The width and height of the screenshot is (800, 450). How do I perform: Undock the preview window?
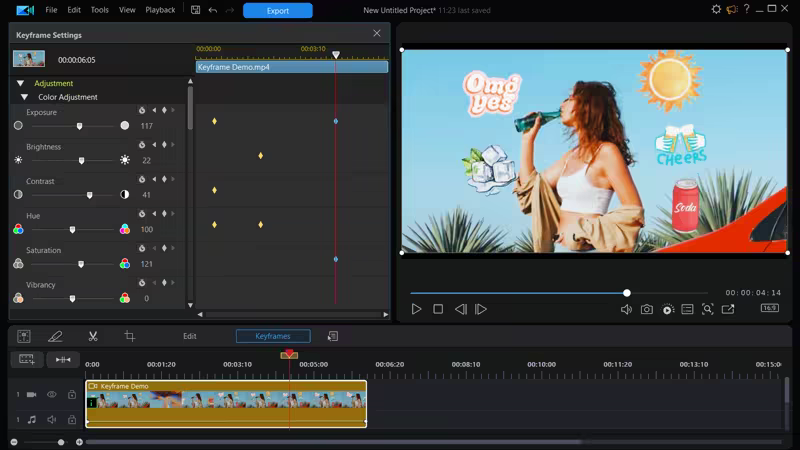[728, 310]
